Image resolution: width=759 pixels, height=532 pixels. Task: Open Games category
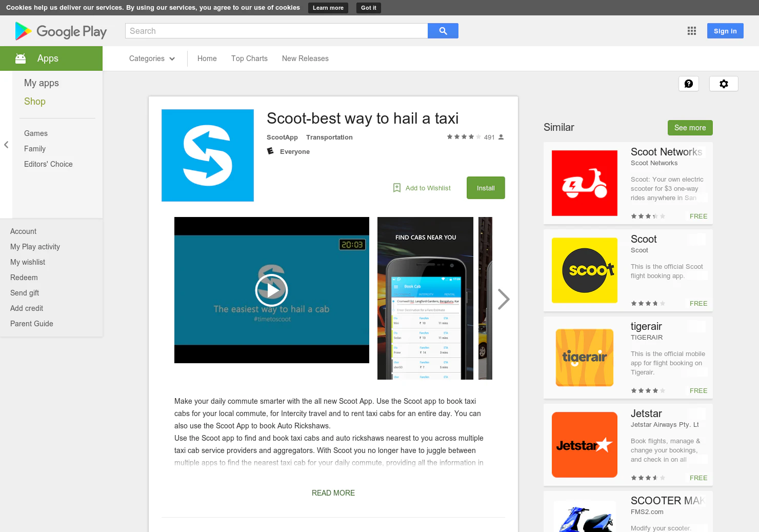pyautogui.click(x=36, y=133)
